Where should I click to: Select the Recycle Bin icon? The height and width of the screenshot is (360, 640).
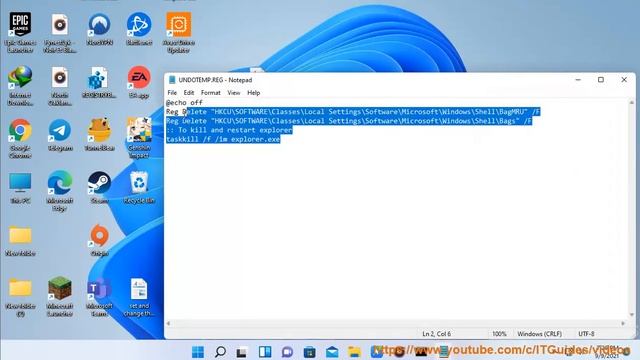tap(139, 188)
